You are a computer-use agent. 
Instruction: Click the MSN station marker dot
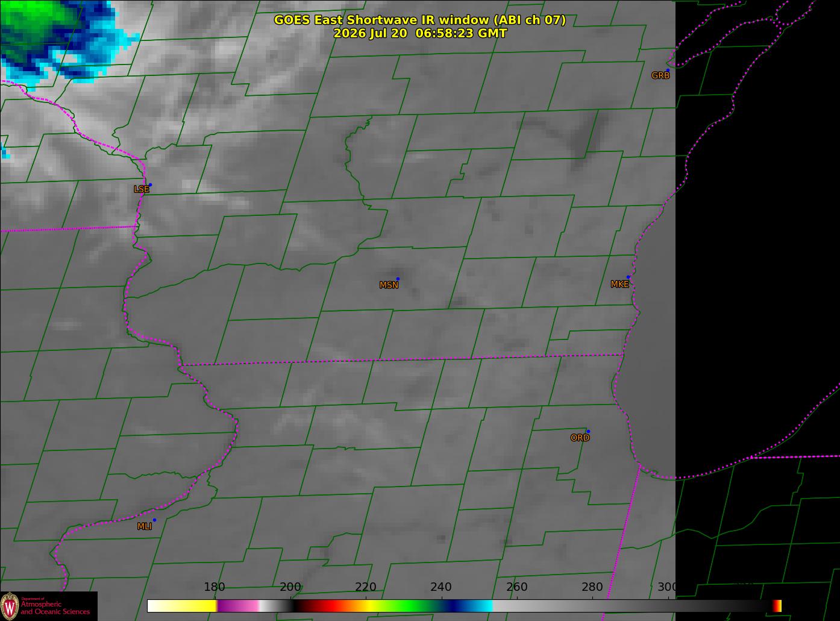point(398,279)
